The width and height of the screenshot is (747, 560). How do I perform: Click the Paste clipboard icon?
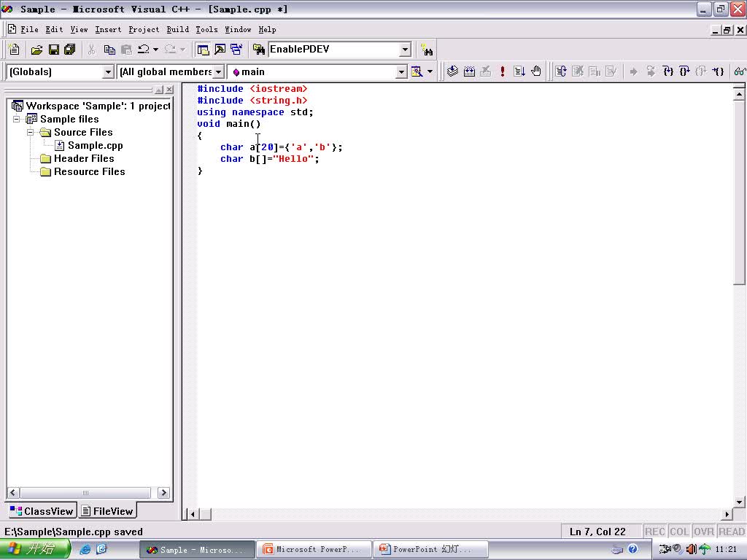click(x=126, y=50)
